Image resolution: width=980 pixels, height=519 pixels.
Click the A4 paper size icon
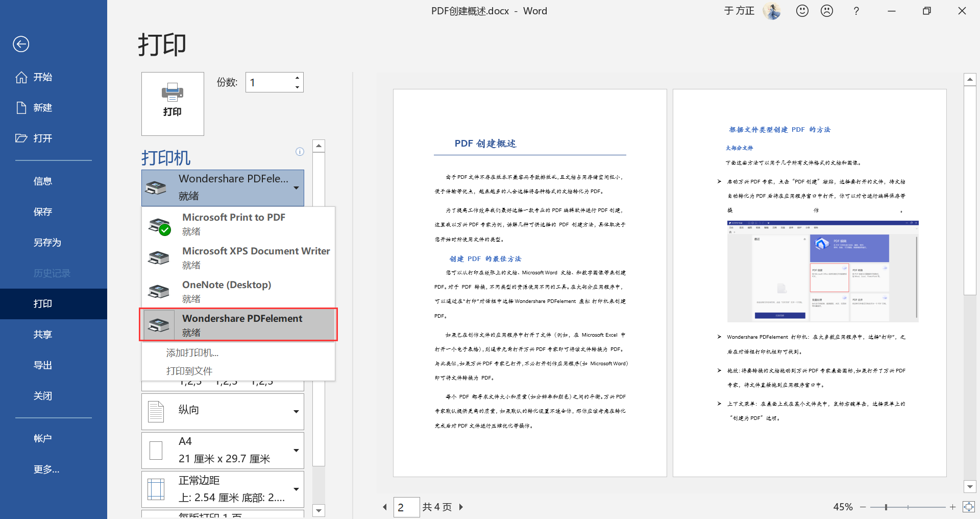pyautogui.click(x=156, y=451)
